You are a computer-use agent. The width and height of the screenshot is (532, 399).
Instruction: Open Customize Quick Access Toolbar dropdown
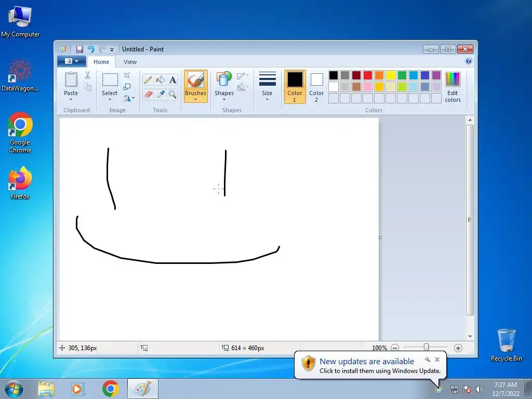(112, 49)
